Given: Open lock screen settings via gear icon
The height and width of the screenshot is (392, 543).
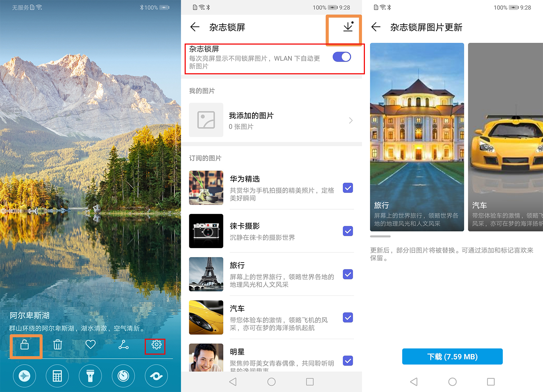Looking at the screenshot, I should [156, 346].
